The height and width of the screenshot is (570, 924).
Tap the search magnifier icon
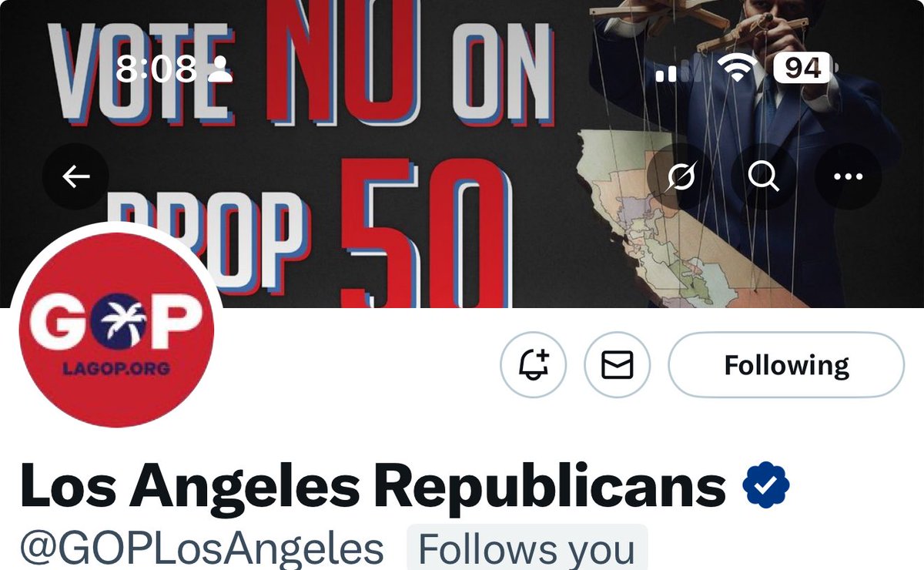tap(764, 177)
